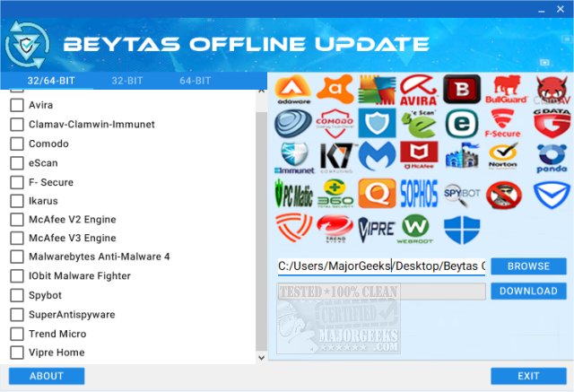Enable McAfee V2 Engine checkbox
This screenshot has height=392, width=574.
(17, 220)
